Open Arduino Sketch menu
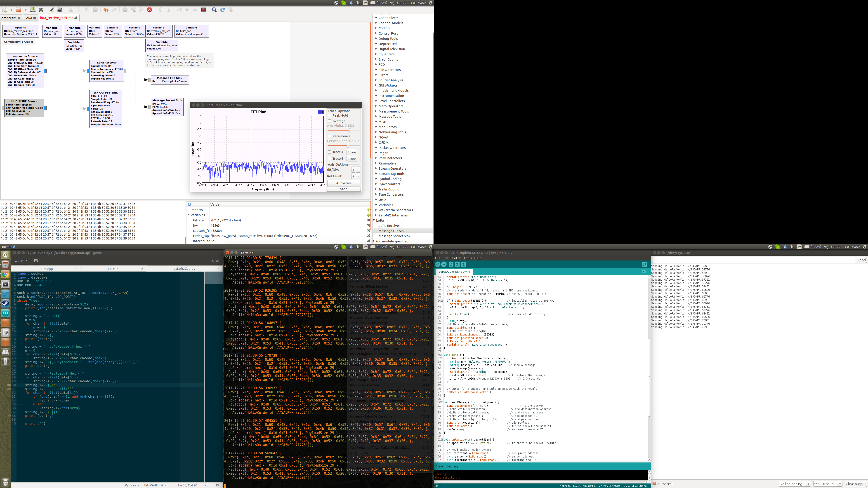Screen dimensions: 868x488 pyautogui.click(x=456, y=258)
